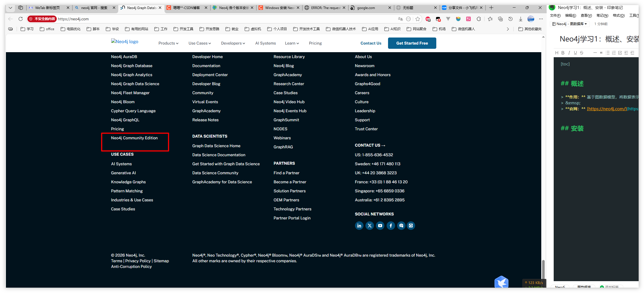Image resolution: width=644 pixels, height=293 pixels.
Task: Open the Neo4j - 图数据库 notebook dropdown in Evernote
Action: click(x=570, y=24)
